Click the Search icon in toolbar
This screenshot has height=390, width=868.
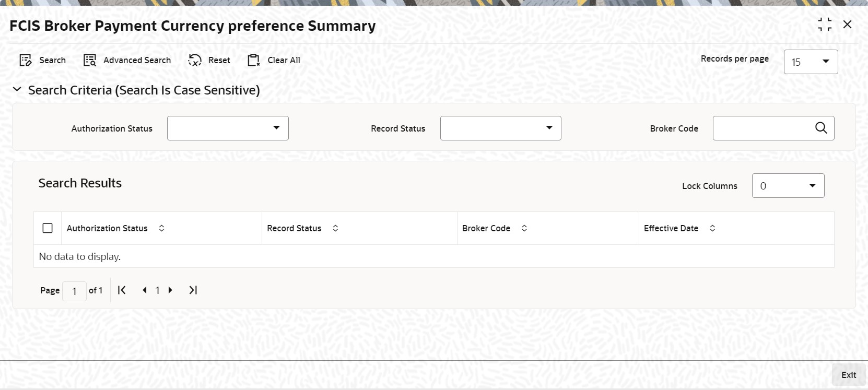tap(26, 61)
